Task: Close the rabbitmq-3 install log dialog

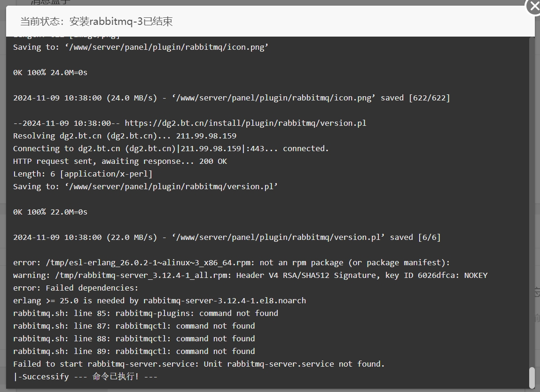Action: [x=533, y=6]
